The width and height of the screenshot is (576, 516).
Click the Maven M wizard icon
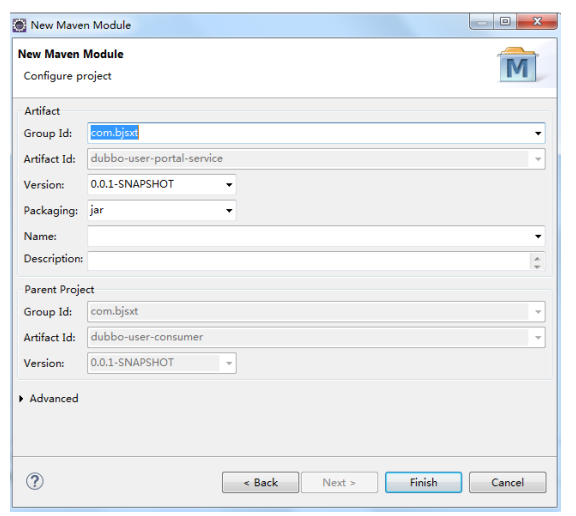point(518,65)
